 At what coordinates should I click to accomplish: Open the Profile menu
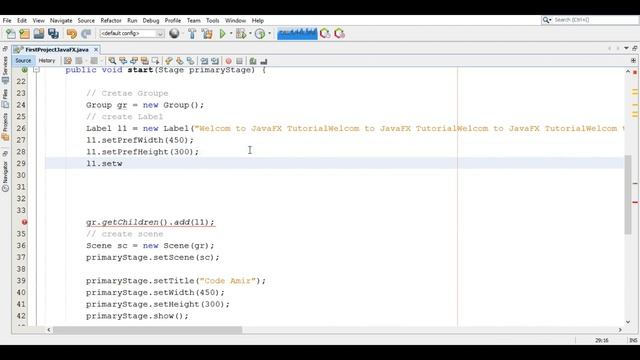(x=173, y=20)
